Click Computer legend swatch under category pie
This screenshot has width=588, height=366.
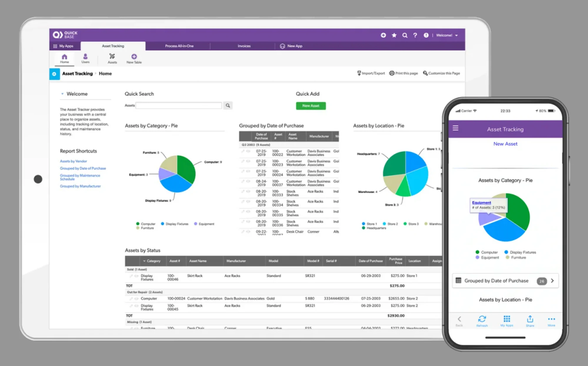pyautogui.click(x=138, y=224)
